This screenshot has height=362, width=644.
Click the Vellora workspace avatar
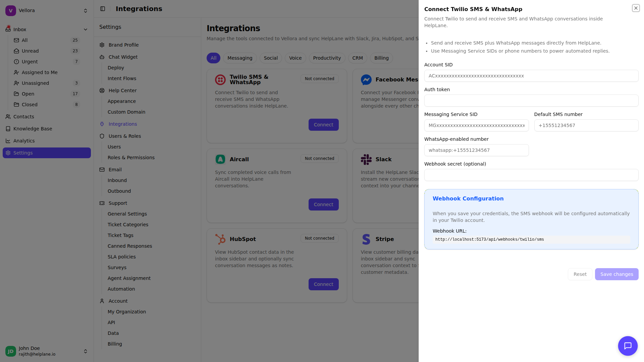point(11,11)
